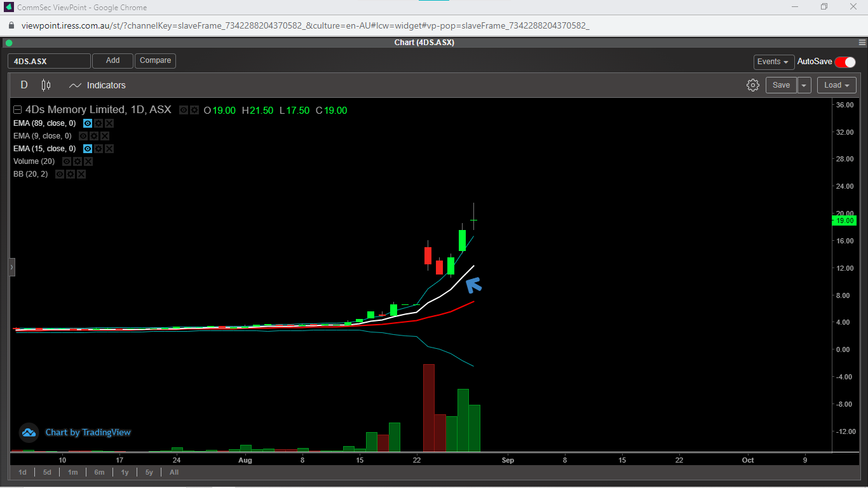Select the 1d time range
The image size is (868, 488).
[22, 472]
